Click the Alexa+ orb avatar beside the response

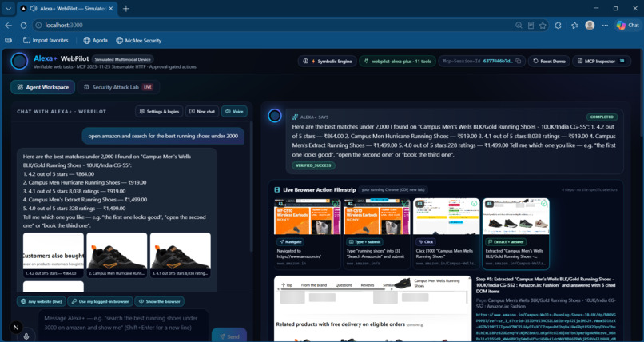[x=274, y=116]
